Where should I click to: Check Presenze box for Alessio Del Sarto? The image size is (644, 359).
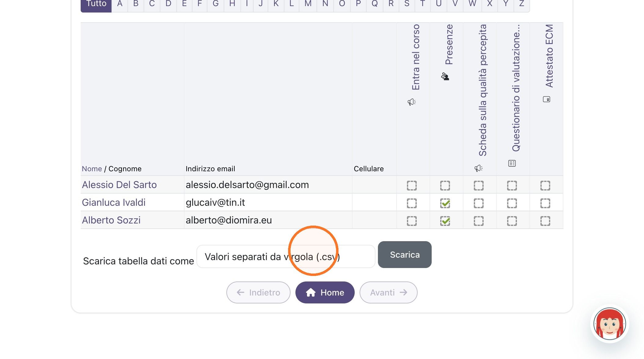pyautogui.click(x=445, y=186)
